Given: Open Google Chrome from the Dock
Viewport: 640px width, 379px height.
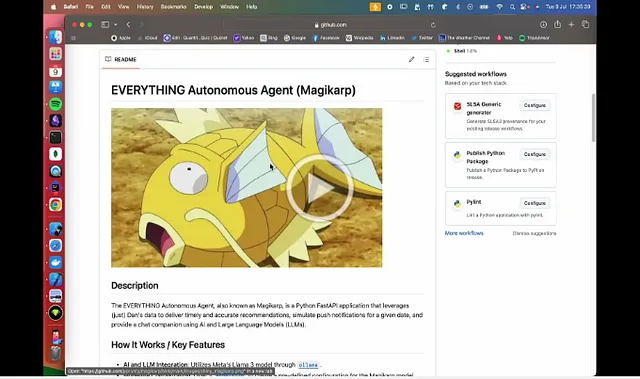Looking at the screenshot, I should click(x=56, y=204).
